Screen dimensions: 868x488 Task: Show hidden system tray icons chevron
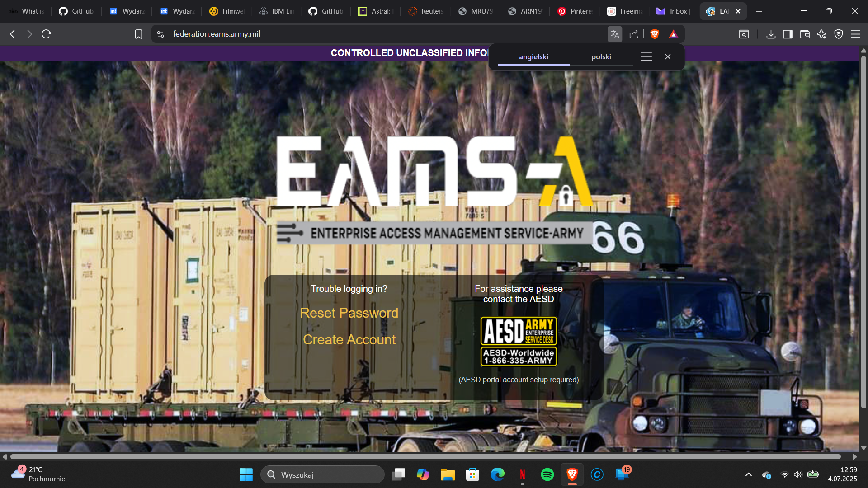(749, 474)
